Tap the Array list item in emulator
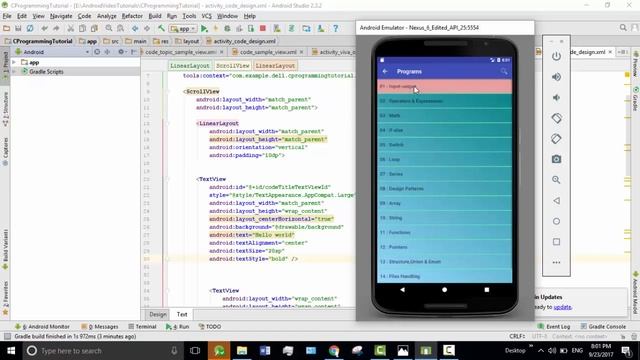 444,203
